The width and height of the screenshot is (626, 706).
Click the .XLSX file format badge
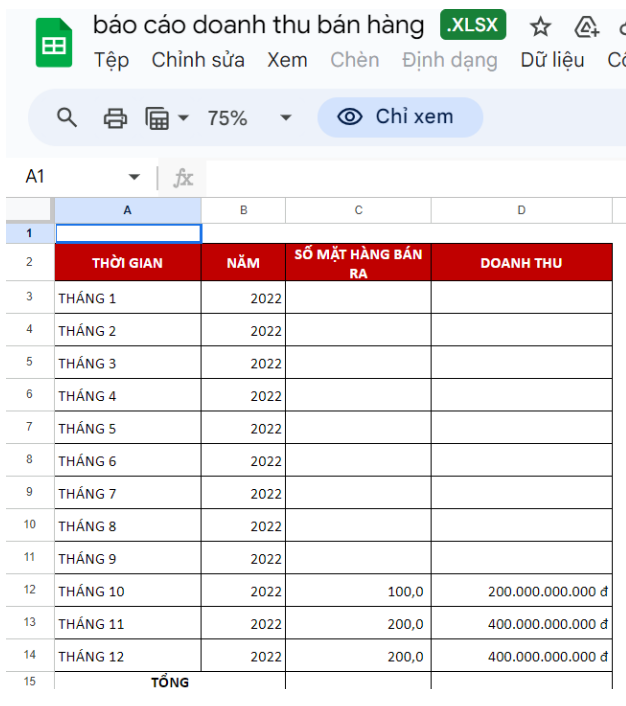473,25
